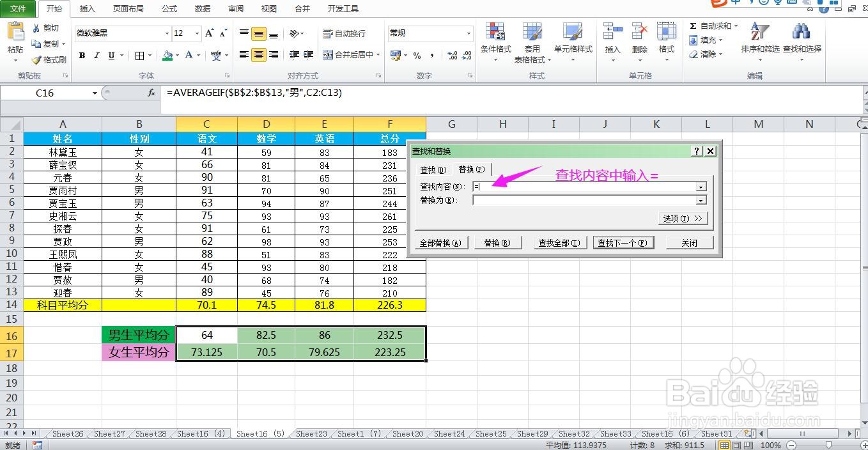Open Cell Styles gallery
This screenshot has width=868, height=450.
pos(573,42)
